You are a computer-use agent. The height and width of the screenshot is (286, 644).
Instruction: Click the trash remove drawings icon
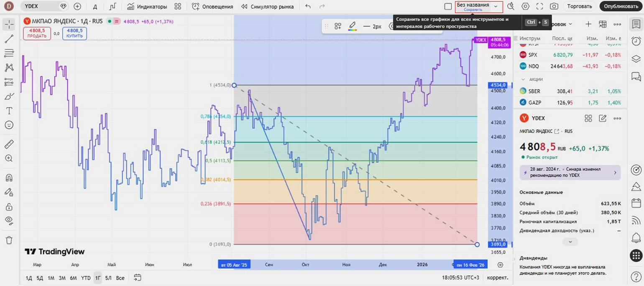(x=9, y=240)
